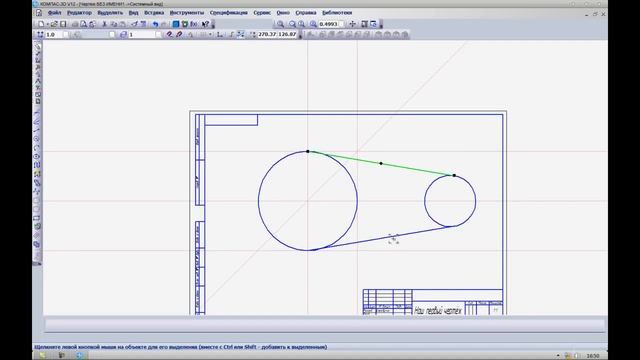Click the second magnifier zoom icon
Image resolution: width=640 pixels, height=360 pixels.
tap(292, 24)
